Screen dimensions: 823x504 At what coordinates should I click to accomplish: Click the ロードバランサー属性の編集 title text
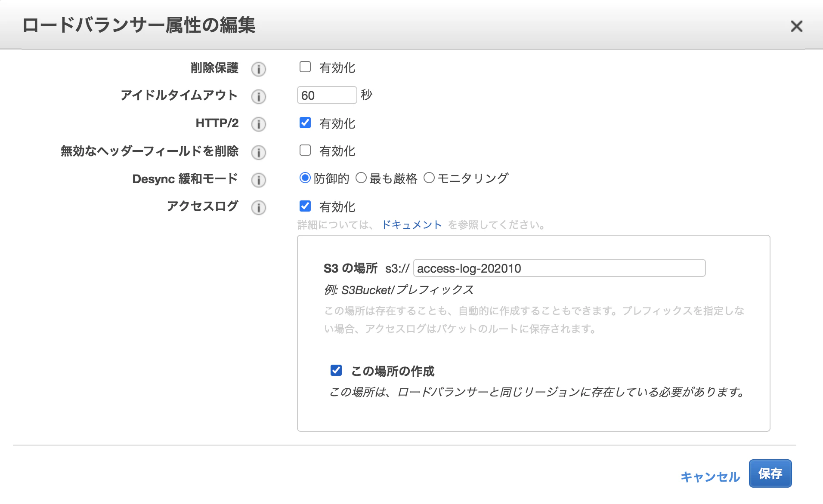click(x=139, y=25)
